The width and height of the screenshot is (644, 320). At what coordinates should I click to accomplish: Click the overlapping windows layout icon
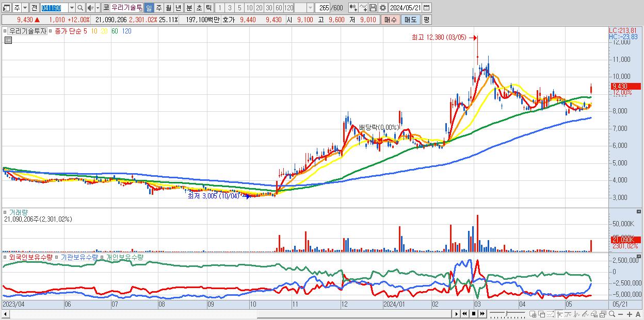click(541, 314)
